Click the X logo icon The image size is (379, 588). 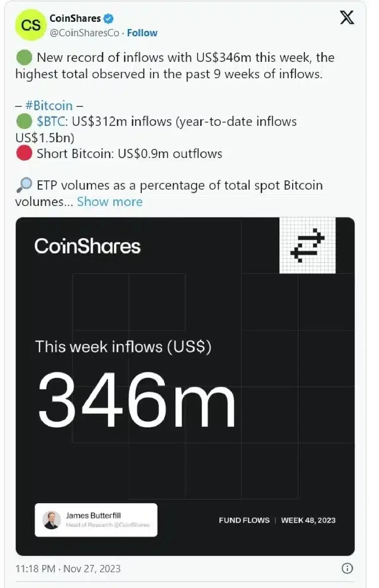[347, 17]
